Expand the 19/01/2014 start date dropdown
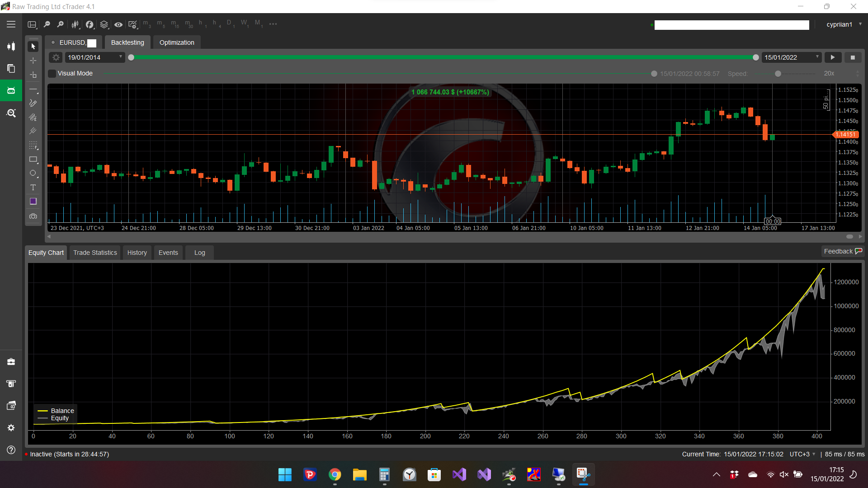The width and height of the screenshot is (868, 488). [x=120, y=57]
